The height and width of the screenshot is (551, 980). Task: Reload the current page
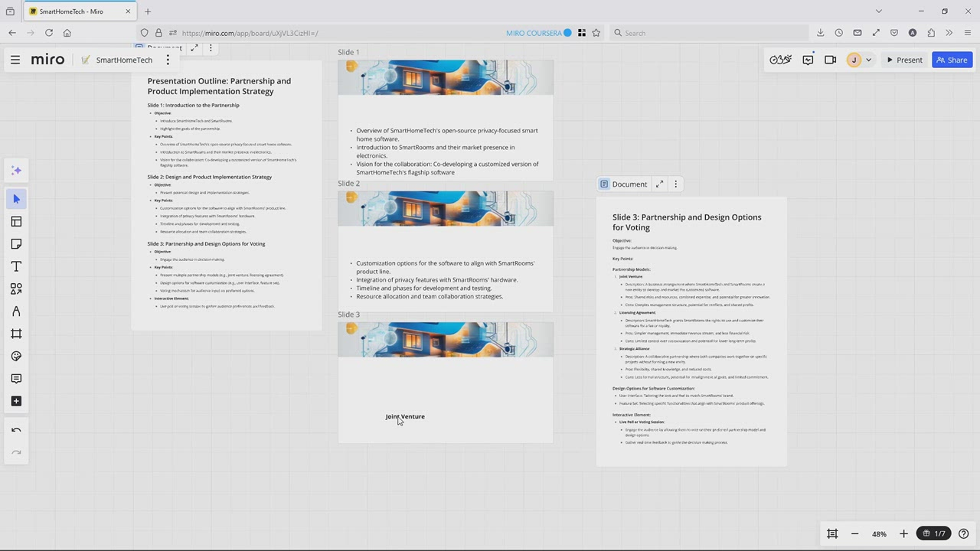pyautogui.click(x=49, y=33)
